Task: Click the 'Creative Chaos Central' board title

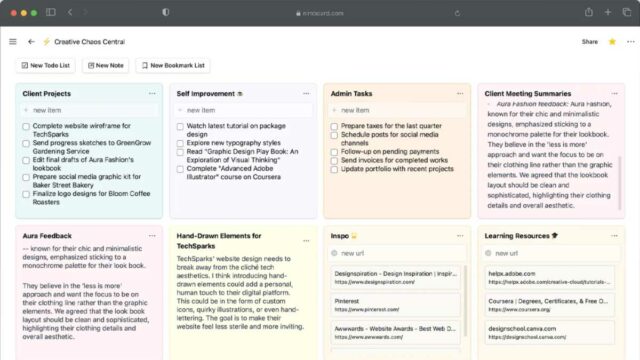Action: click(x=89, y=42)
